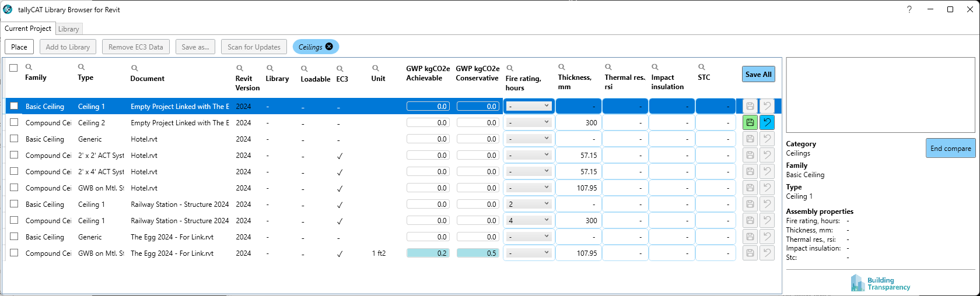The width and height of the screenshot is (980, 296).
Task: Check the box for GWB ceiling in The Egg 2024
Action: click(14, 253)
